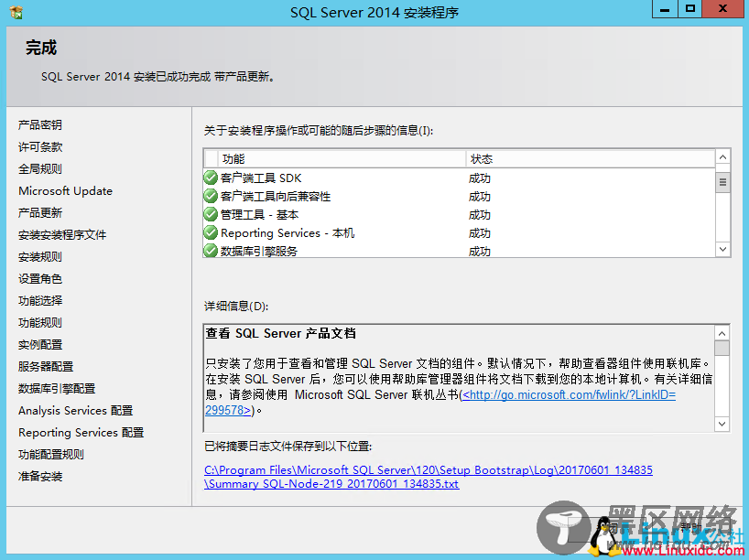
Task: Click the 实例配置 sidebar entry
Action: (40, 345)
